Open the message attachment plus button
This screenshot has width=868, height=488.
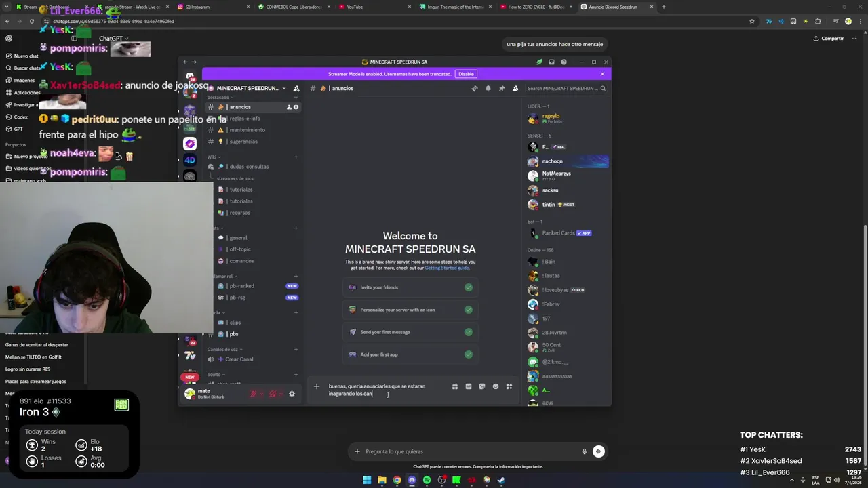[316, 386]
